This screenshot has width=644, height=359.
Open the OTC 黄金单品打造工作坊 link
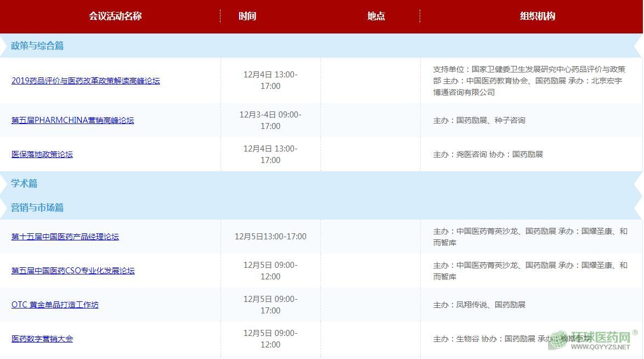coord(55,305)
